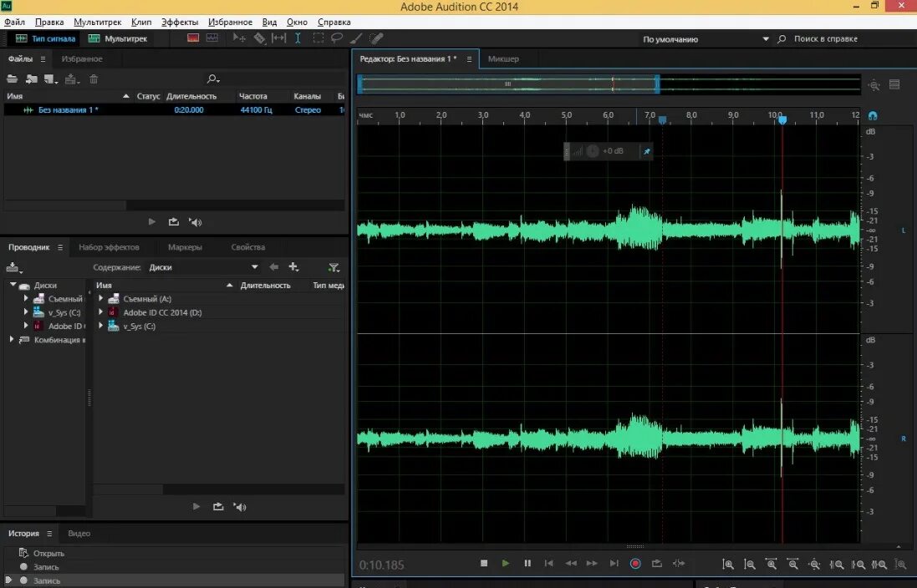Toggle the left channel L indicator
This screenshot has width=917, height=588.
904,231
